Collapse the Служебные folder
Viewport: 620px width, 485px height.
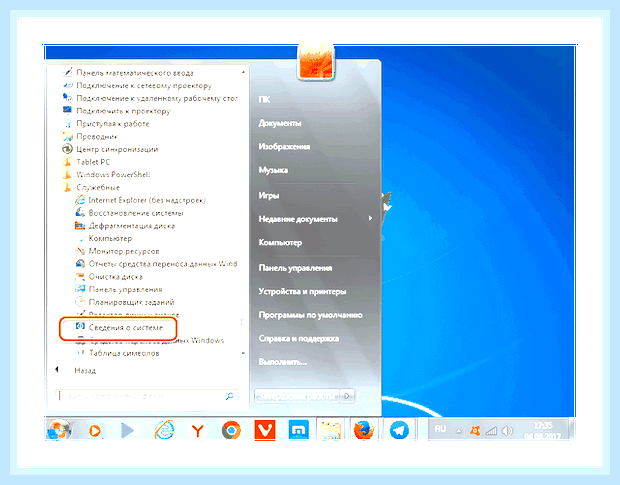coord(91,187)
